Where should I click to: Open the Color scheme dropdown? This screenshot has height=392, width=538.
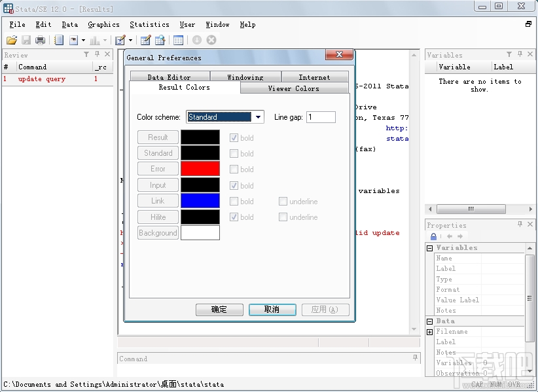(x=258, y=116)
